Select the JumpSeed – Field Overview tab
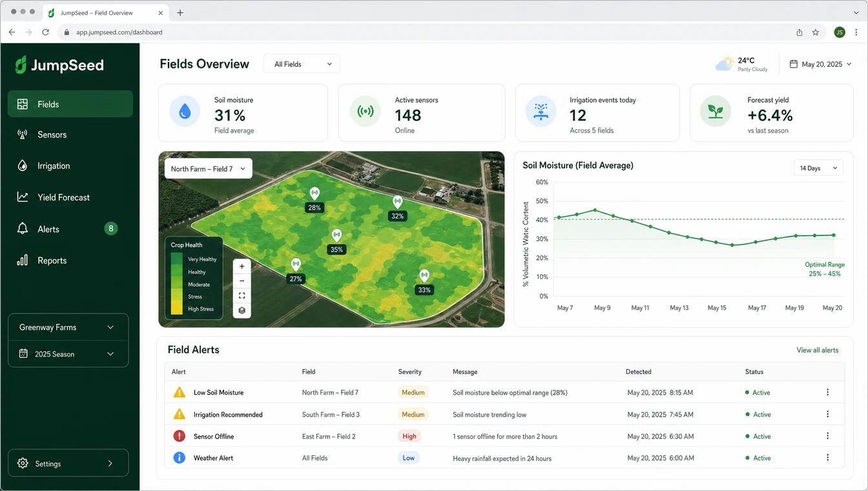 click(107, 12)
